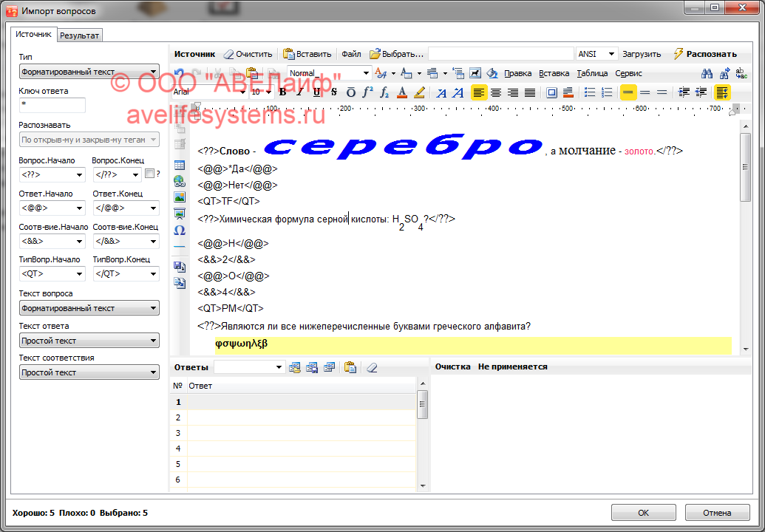Open find with binoculars icon
This screenshot has height=532, width=765.
tap(707, 73)
